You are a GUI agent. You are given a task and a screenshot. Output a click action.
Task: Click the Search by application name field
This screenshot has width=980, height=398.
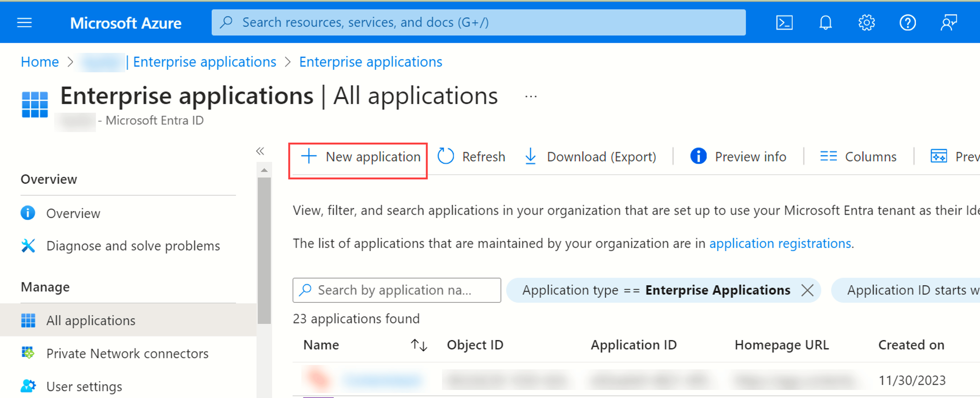(x=396, y=291)
